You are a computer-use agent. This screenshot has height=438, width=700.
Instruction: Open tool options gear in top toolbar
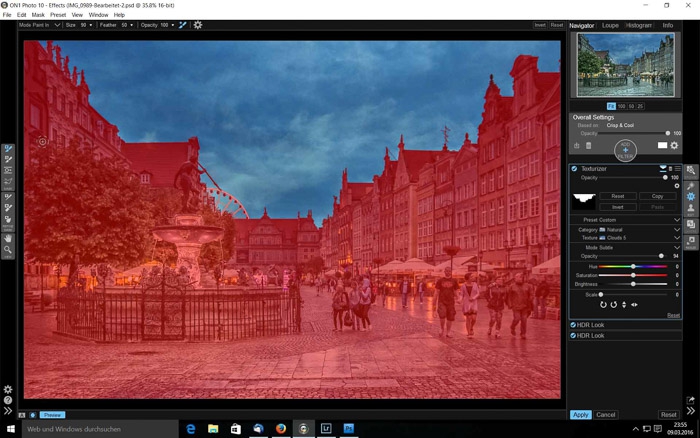pyautogui.click(x=197, y=25)
